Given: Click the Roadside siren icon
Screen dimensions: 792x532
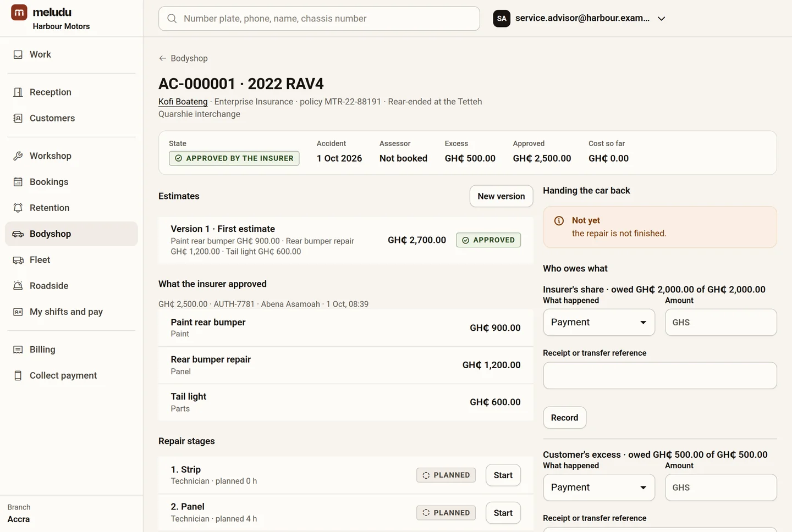Looking at the screenshot, I should [18, 286].
